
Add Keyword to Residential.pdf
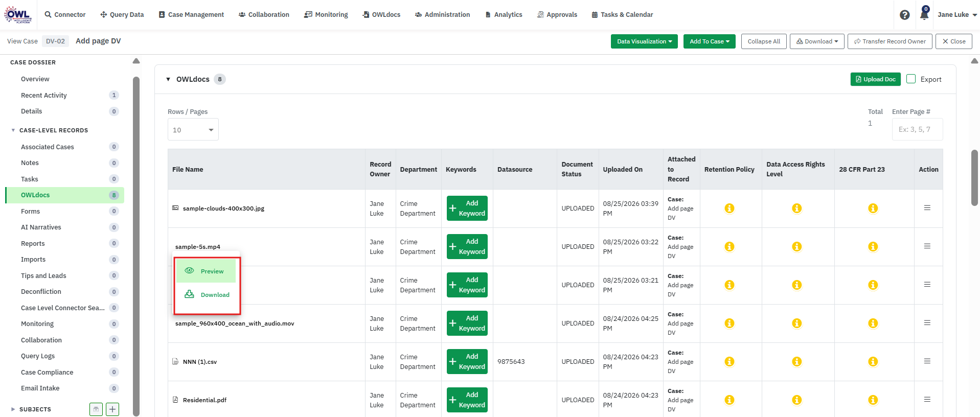click(467, 400)
